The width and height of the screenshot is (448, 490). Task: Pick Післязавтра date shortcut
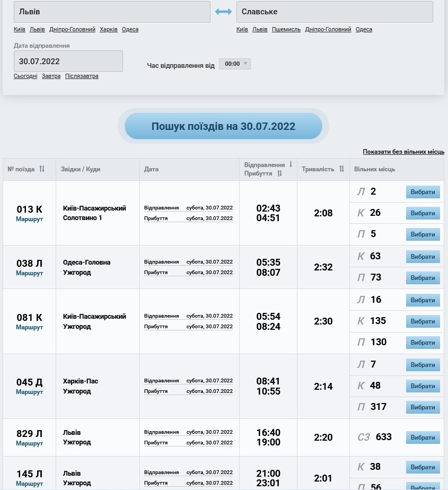click(x=82, y=76)
